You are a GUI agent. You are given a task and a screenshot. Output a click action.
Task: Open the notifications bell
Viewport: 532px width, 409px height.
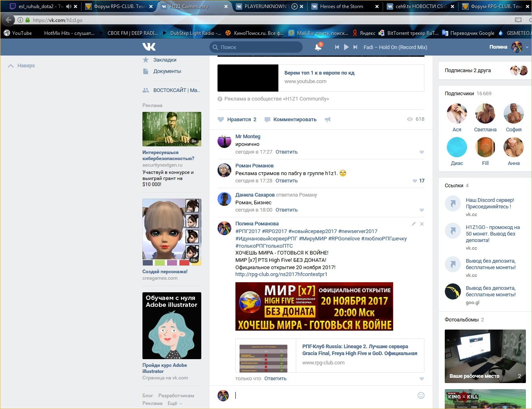point(318,47)
